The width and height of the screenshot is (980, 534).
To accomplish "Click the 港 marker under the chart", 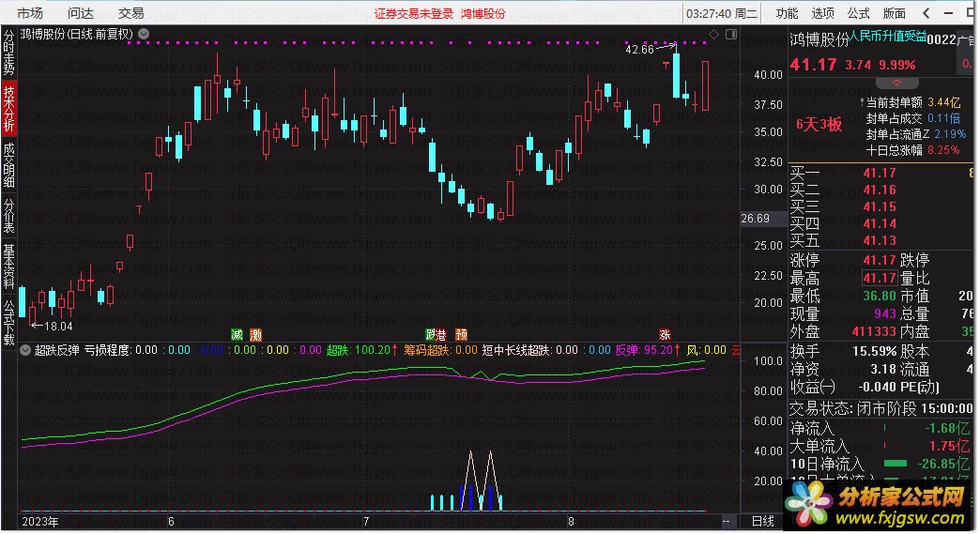I will tap(441, 335).
